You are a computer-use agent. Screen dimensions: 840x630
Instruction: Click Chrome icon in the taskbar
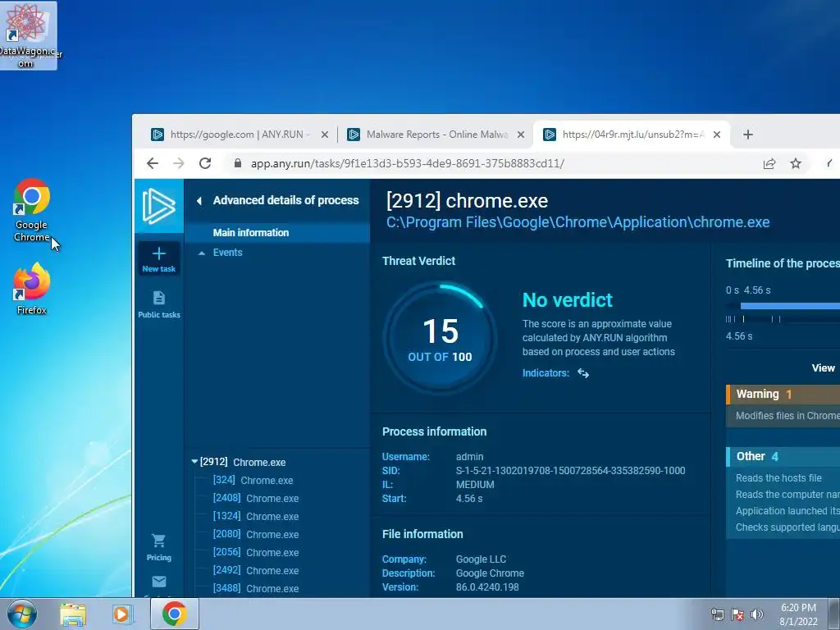tap(174, 614)
